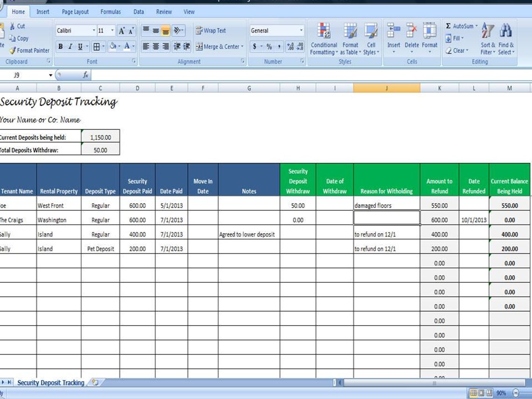Click the Copy icon
Image resolution: width=532 pixels, height=399 pixels.
pyautogui.click(x=13, y=38)
